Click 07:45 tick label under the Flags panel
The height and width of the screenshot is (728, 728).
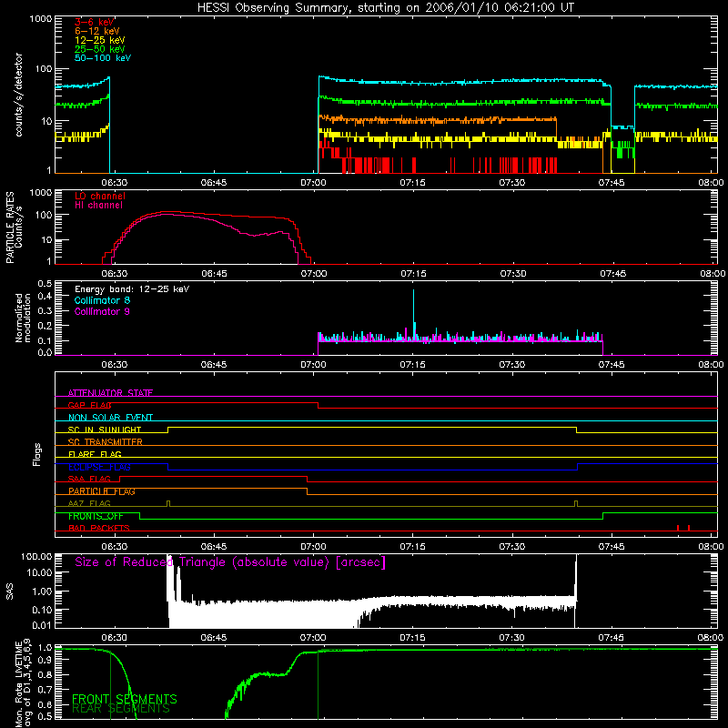tap(612, 547)
